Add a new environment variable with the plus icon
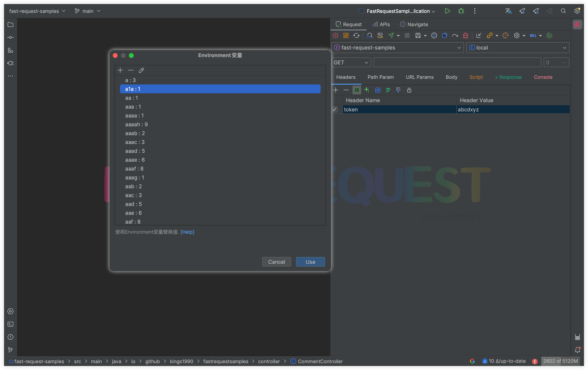This screenshot has width=588, height=370. tap(120, 71)
